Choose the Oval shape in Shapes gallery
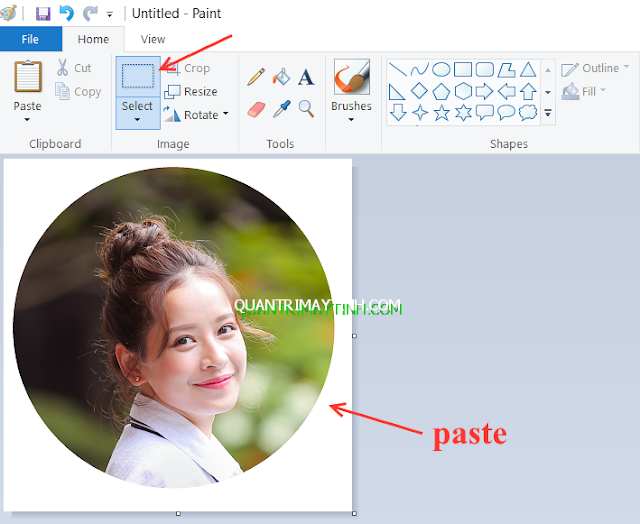This screenshot has width=640, height=524. coord(440,69)
